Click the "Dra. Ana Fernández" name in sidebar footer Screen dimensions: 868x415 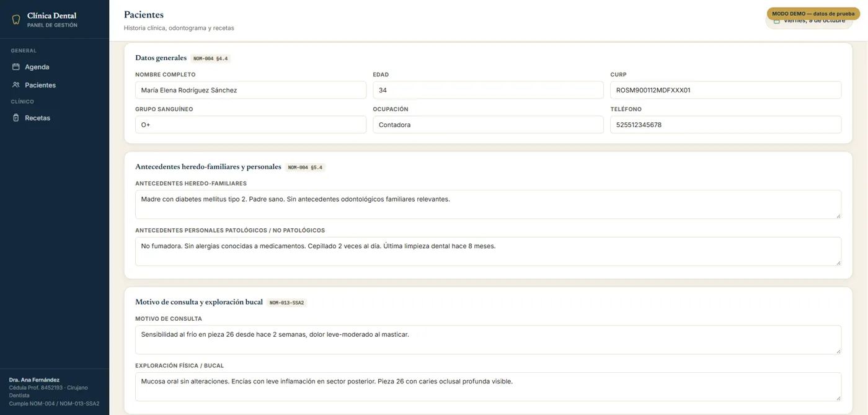pyautogui.click(x=34, y=380)
